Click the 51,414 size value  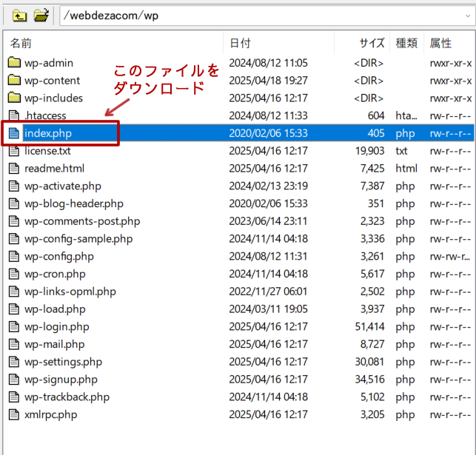(x=369, y=327)
